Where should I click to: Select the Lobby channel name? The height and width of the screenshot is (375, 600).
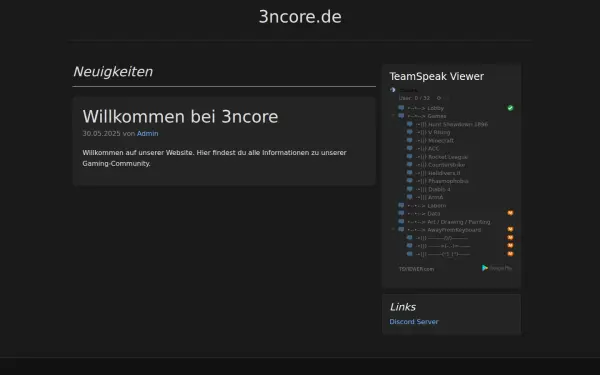coord(435,108)
